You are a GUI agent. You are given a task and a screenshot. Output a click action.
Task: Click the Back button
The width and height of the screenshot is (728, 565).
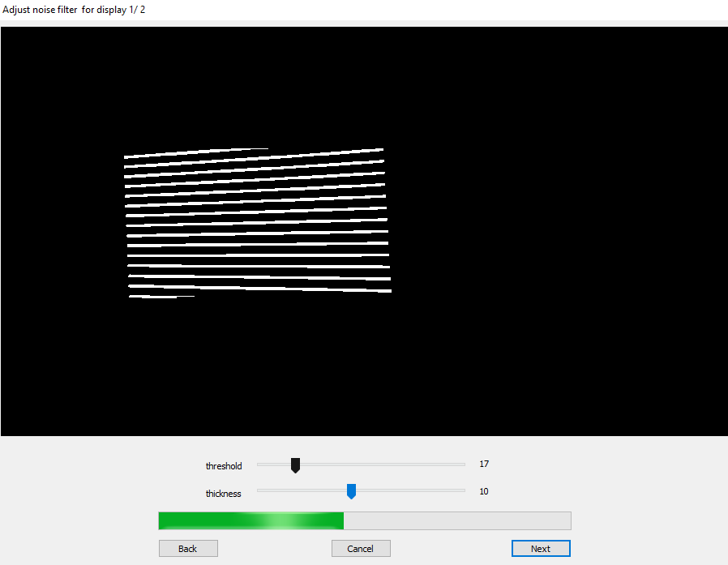[188, 549]
